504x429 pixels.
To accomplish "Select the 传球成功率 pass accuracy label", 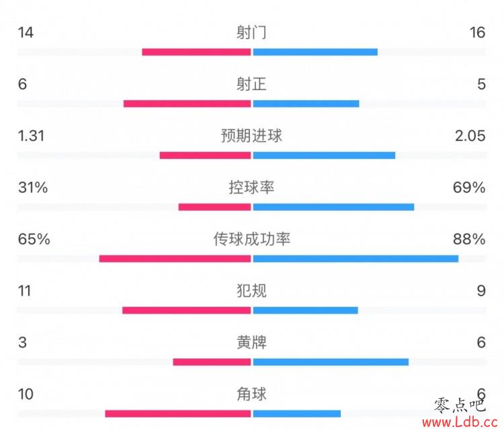I will (252, 239).
